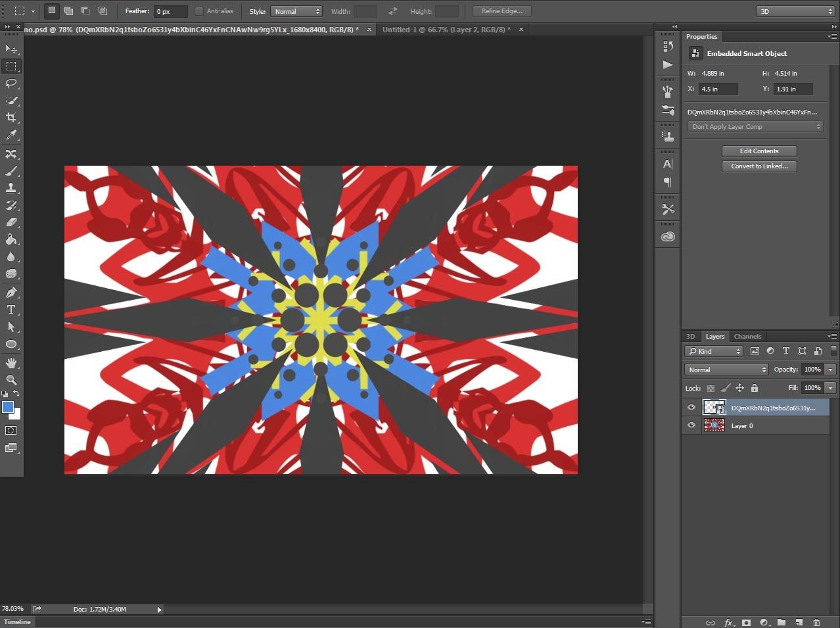The image size is (840, 628).
Task: Select the Hand tool
Action: (11, 362)
